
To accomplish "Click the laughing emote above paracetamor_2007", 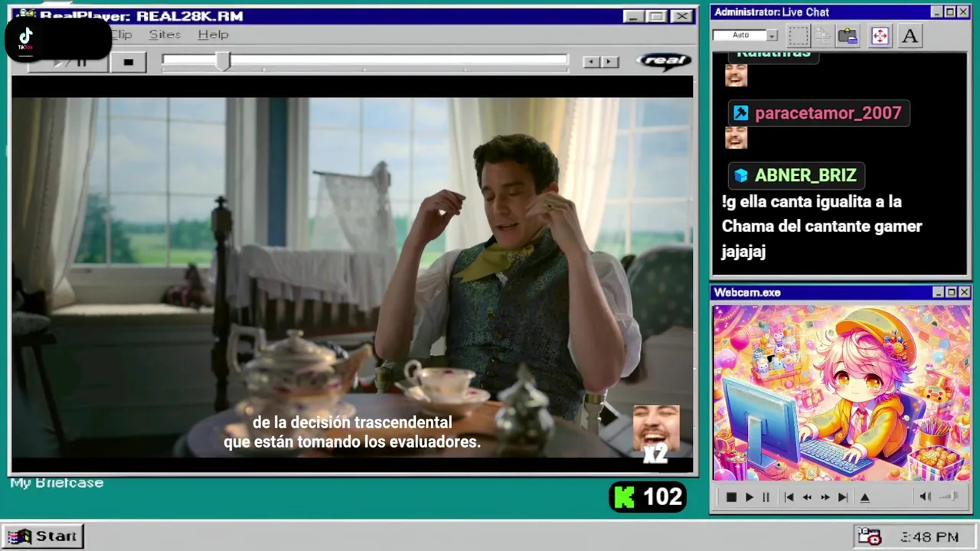I will click(x=736, y=75).
